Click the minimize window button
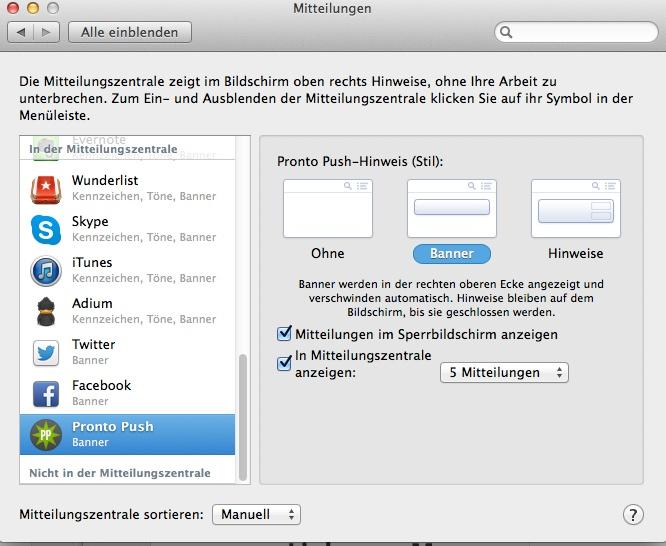 pyautogui.click(x=33, y=8)
